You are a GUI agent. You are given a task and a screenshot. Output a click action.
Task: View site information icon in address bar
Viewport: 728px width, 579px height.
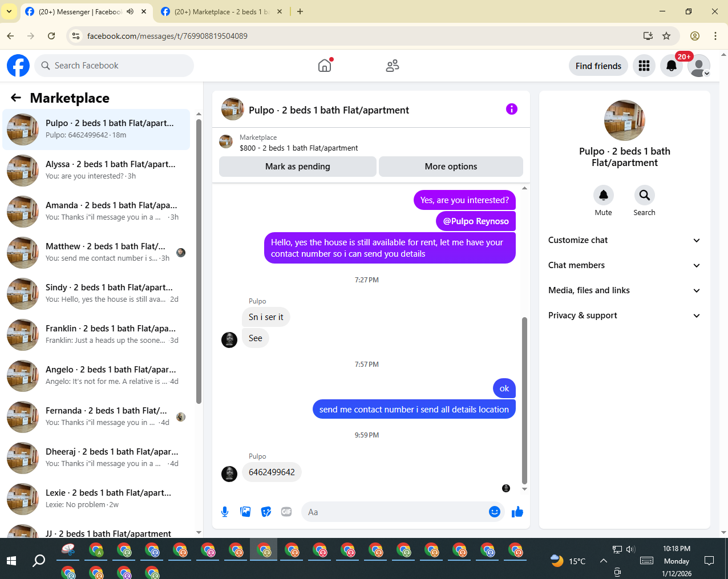tap(75, 36)
